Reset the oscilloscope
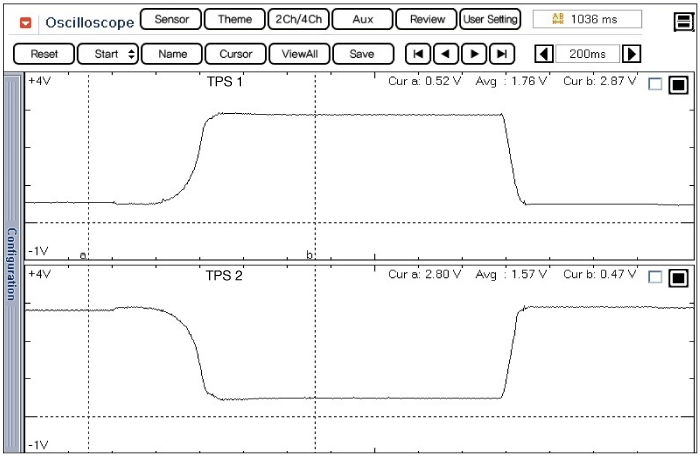Image resolution: width=700 pixels, height=456 pixels. 44,54
